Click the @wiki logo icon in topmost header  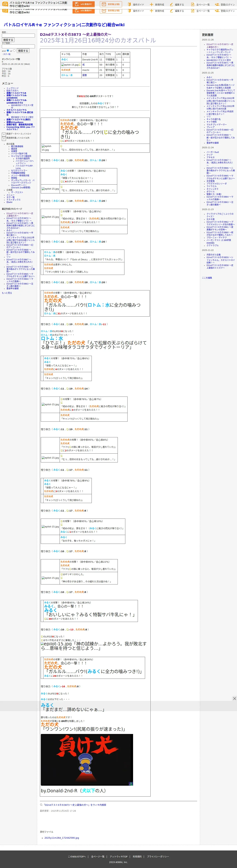(x=5, y=4)
